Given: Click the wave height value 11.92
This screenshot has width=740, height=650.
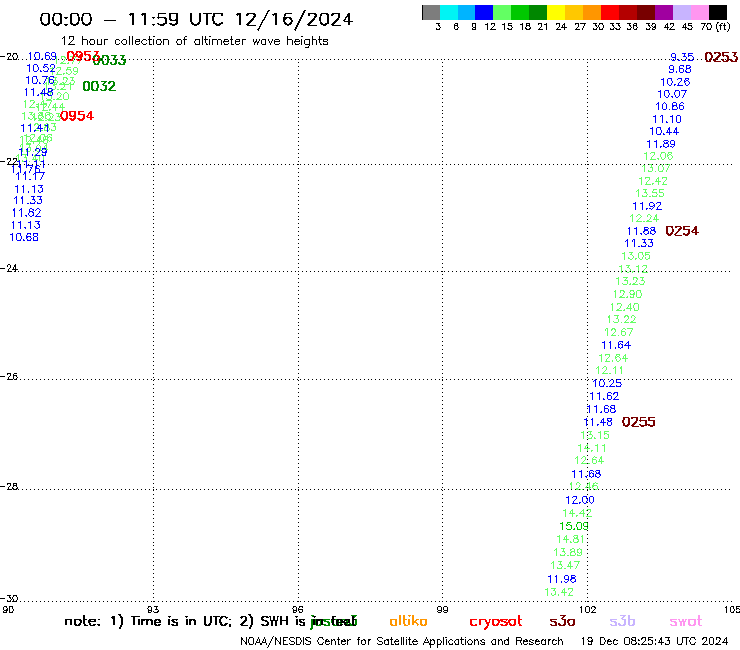Looking at the screenshot, I should pyautogui.click(x=647, y=206).
